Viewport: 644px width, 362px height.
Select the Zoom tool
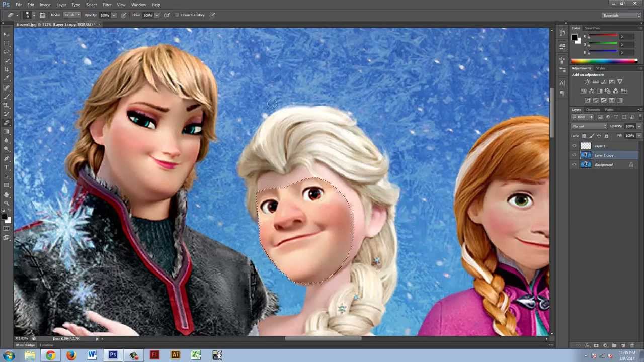[6, 203]
